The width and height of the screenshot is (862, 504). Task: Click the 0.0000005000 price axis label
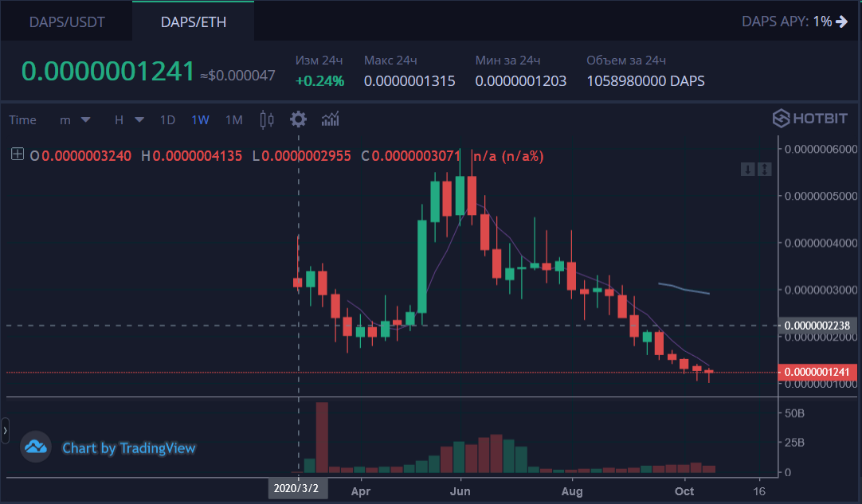point(821,196)
